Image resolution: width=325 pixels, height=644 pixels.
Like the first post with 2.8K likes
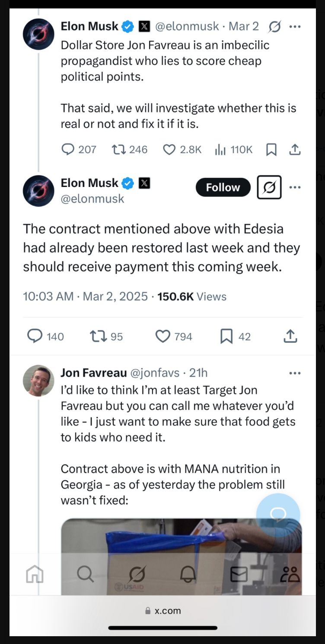(182, 150)
